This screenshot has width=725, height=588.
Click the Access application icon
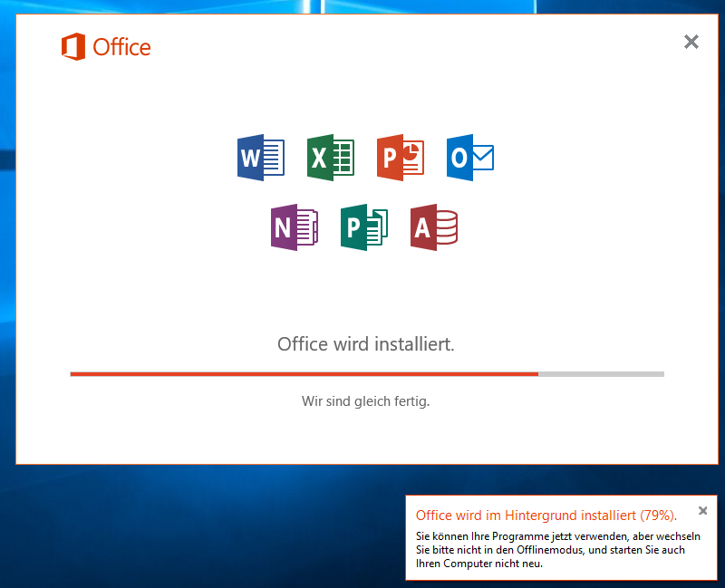point(434,227)
